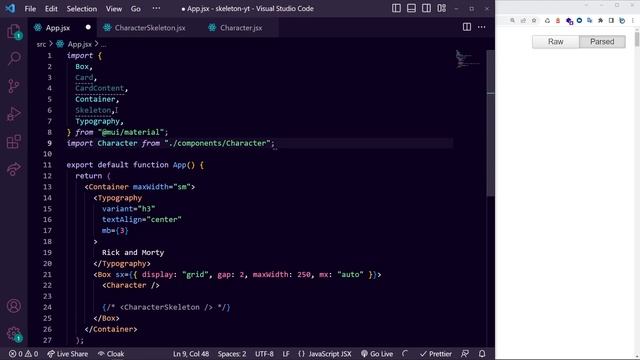Click the translate extension icon in the browser
The image size is (640, 360).
point(589,20)
